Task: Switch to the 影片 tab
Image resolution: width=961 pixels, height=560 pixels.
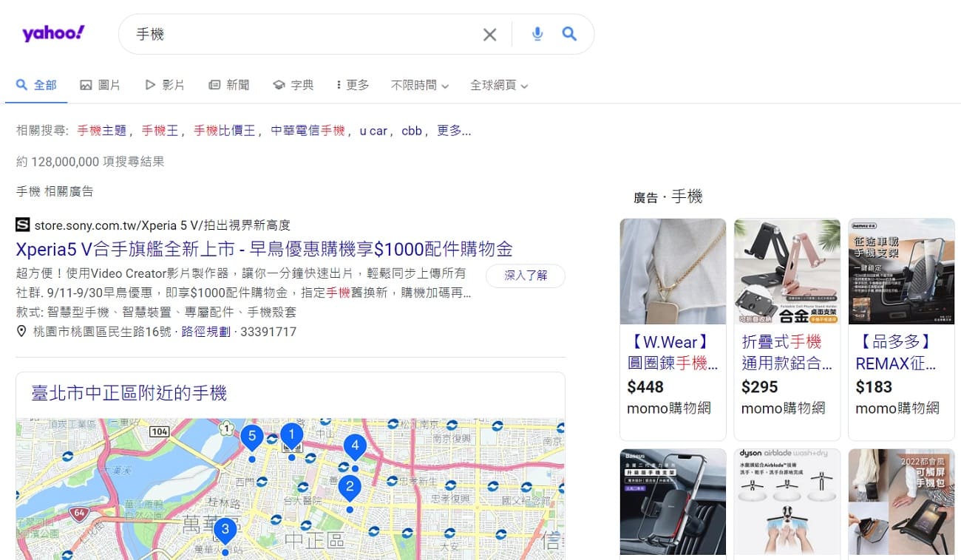Action: point(165,85)
